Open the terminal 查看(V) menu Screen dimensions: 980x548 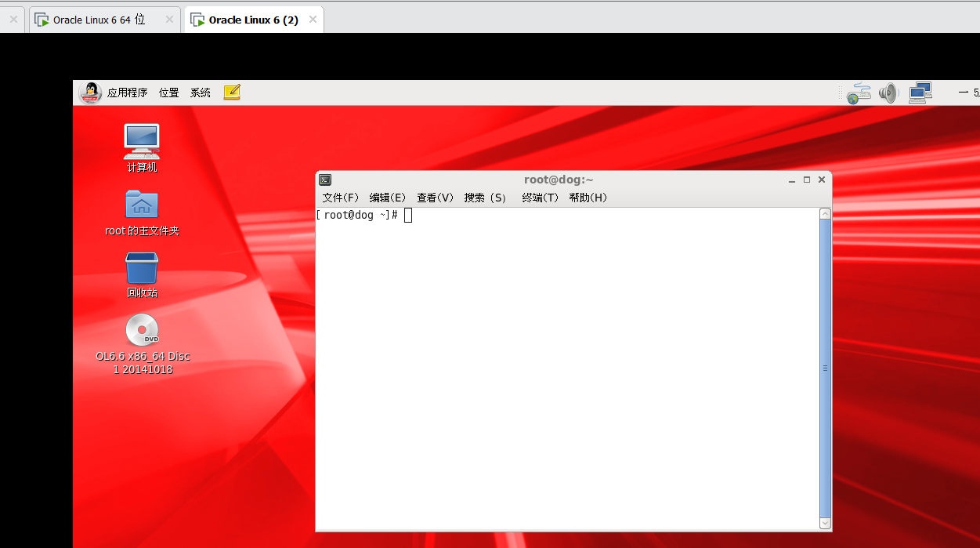[x=436, y=198]
